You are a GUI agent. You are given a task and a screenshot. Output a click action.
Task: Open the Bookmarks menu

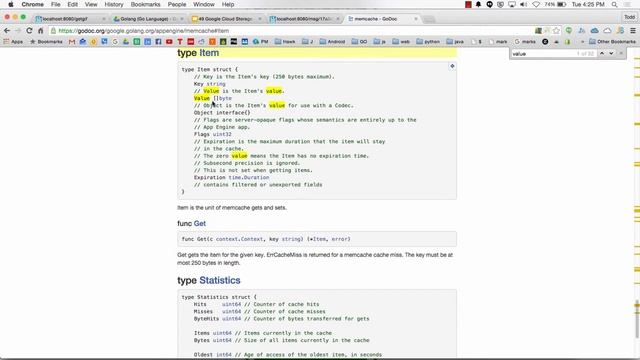[x=145, y=4]
